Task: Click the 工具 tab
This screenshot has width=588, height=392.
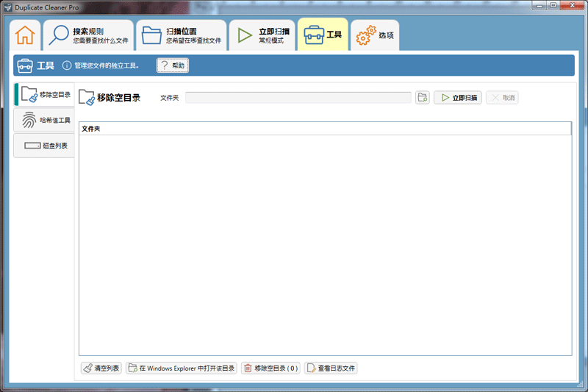Action: pyautogui.click(x=323, y=35)
